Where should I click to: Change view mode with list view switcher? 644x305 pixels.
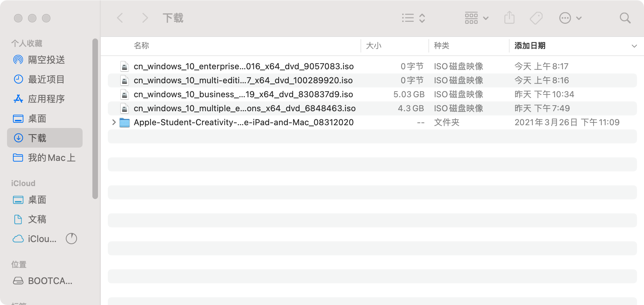point(413,18)
